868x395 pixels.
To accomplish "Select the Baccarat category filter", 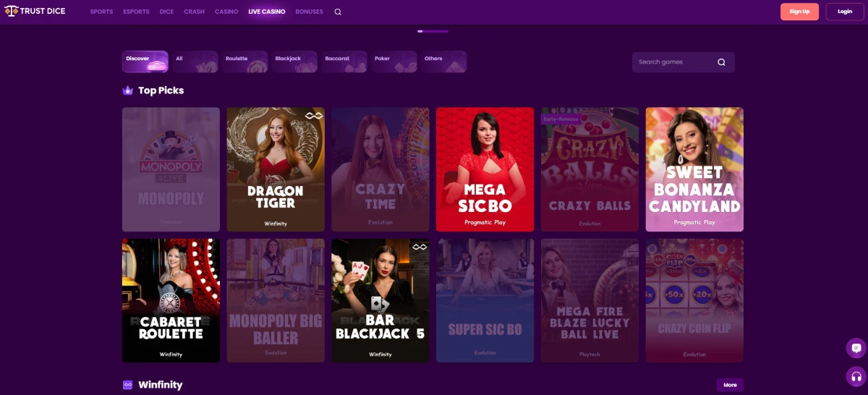I will 344,61.
